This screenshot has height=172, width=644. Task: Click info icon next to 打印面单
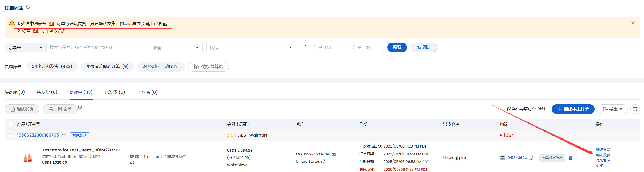pyautogui.click(x=80, y=107)
